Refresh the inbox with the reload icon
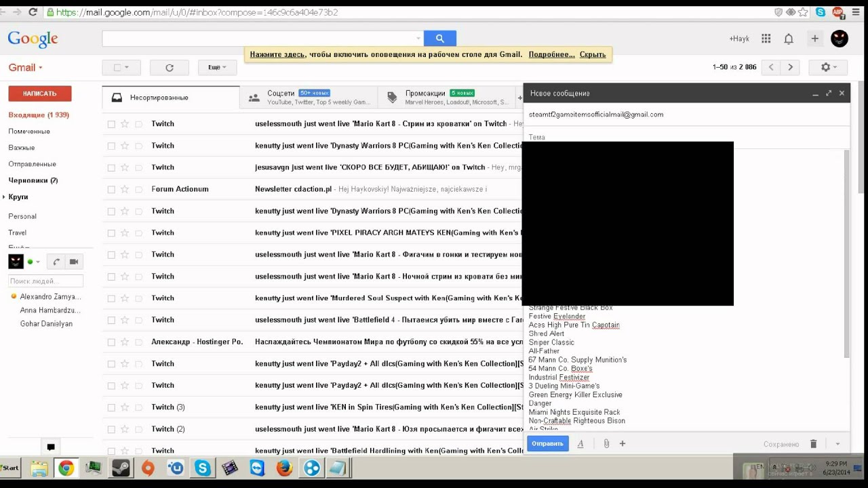This screenshot has height=488, width=868. [170, 68]
